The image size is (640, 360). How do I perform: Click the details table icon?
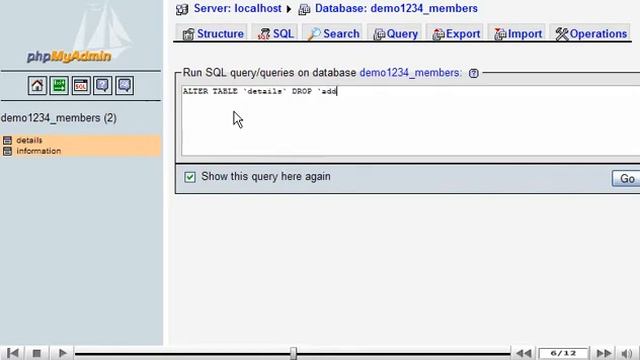point(7,140)
